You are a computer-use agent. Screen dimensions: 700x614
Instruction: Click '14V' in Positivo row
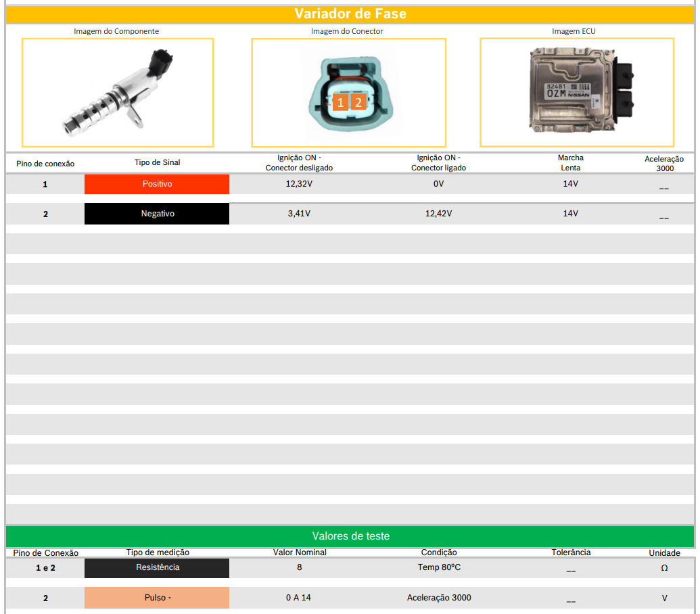571,184
